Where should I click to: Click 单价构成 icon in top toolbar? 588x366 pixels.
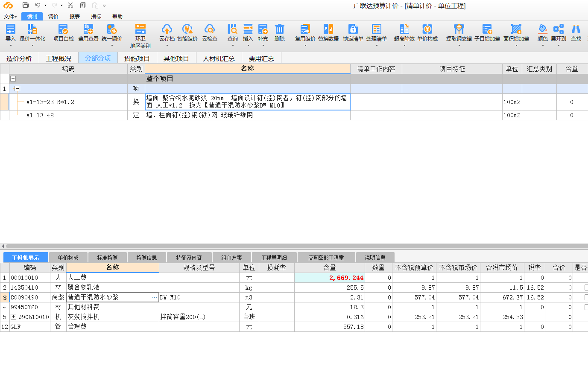pos(427,29)
